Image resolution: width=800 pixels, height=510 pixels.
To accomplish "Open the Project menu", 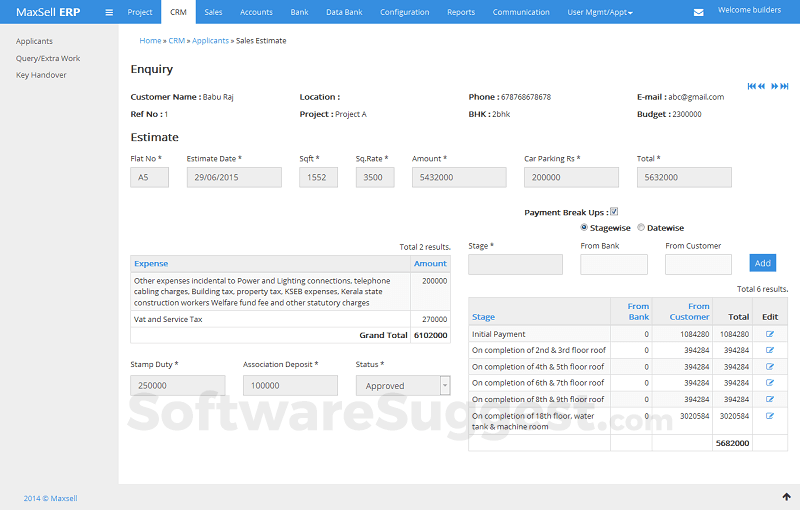I will pyautogui.click(x=140, y=12).
